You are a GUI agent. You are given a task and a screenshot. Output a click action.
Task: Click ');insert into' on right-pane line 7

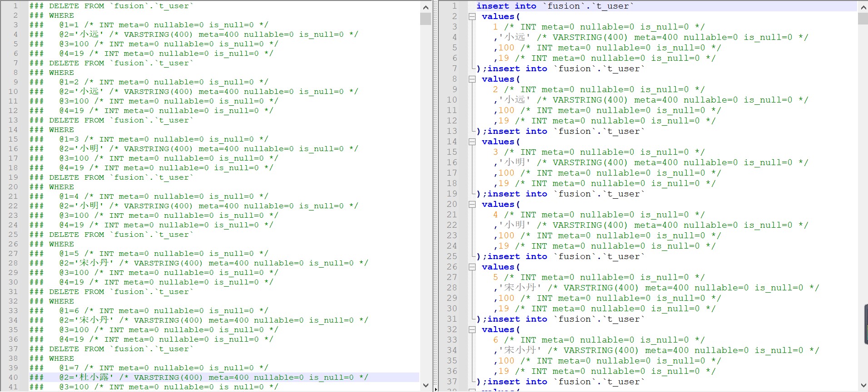(x=512, y=69)
